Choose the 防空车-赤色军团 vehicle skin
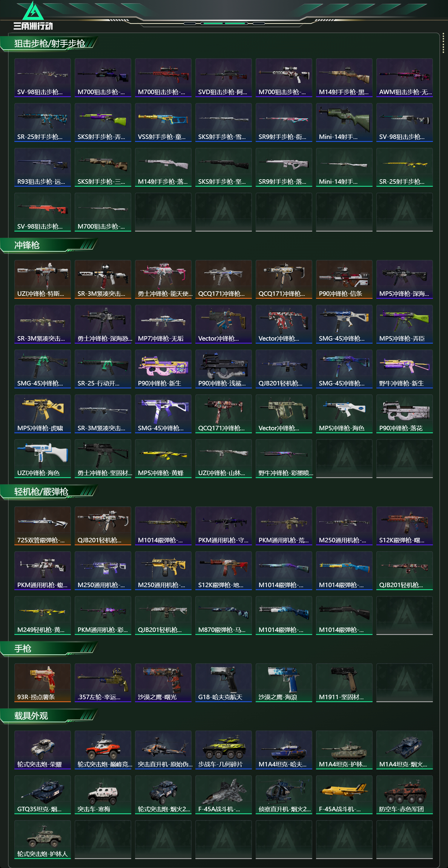Screen dimensions: 448x868 404,794
